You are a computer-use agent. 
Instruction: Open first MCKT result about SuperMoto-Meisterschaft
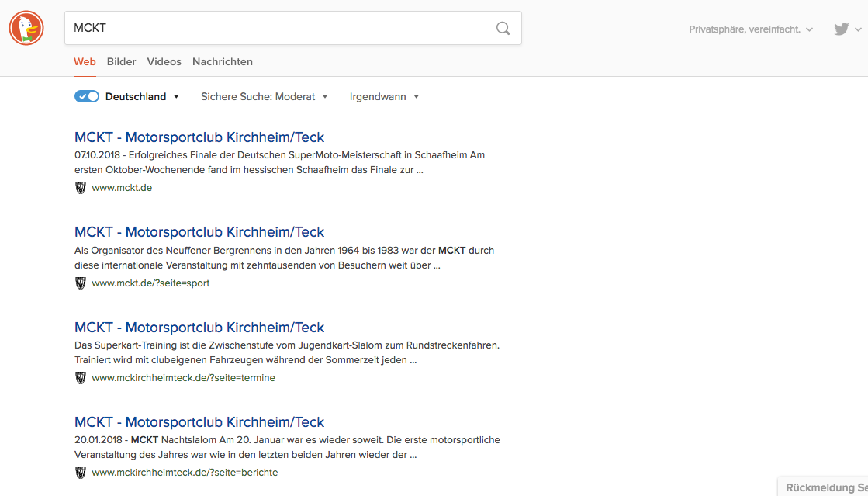point(199,137)
